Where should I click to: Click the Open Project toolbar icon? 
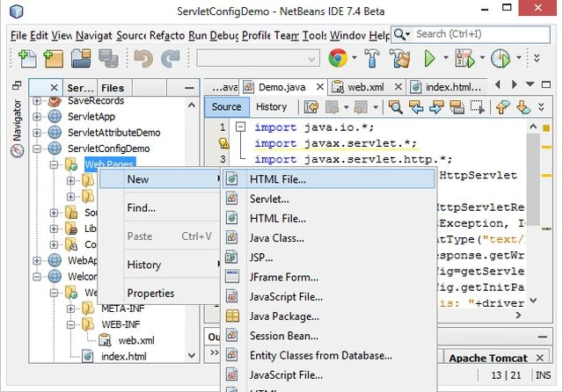click(x=81, y=59)
